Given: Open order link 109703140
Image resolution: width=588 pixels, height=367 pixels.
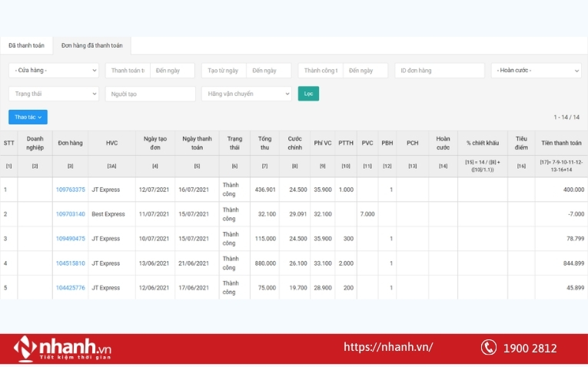Looking at the screenshot, I should click(x=71, y=214).
